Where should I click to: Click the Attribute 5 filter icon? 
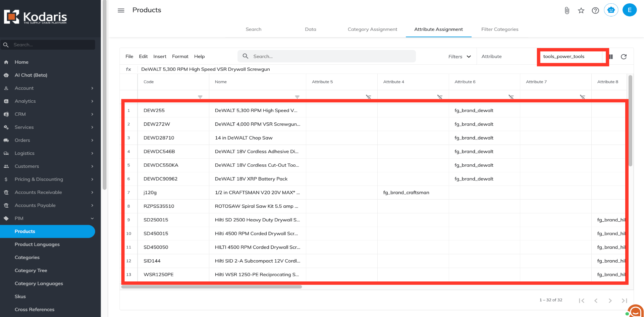(368, 97)
